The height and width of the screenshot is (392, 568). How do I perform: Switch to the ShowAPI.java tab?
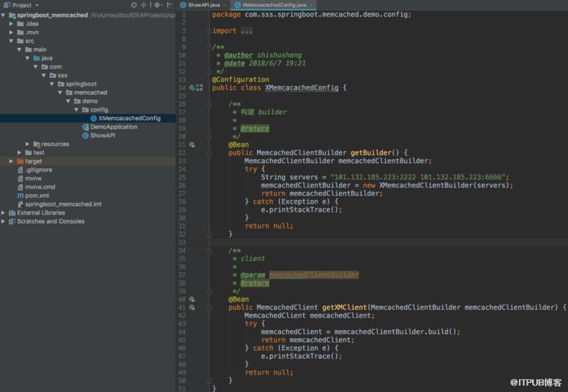[204, 5]
